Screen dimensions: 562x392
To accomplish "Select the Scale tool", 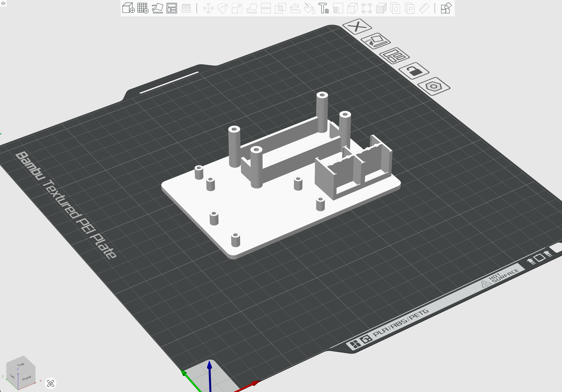I will tap(237, 8).
